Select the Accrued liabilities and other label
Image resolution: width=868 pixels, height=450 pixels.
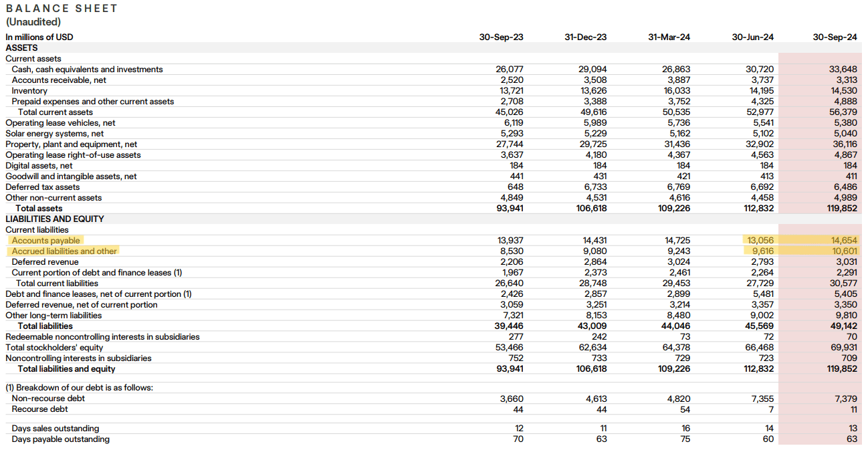[64, 251]
